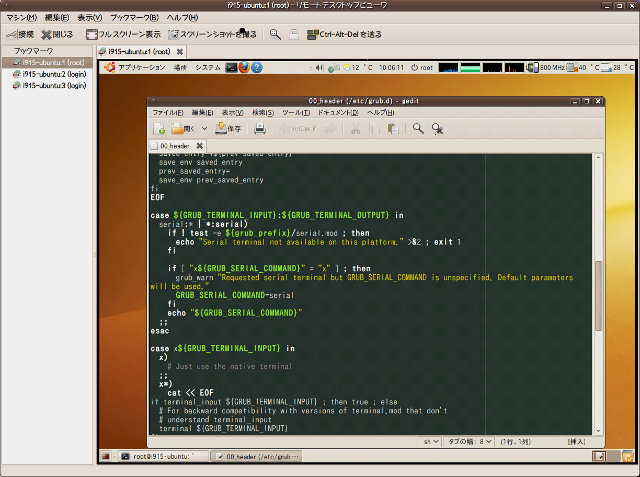Screen dimensions: 640x477
Task: Select the i915-ubuntu1 (root) session tab
Action: (x=139, y=52)
